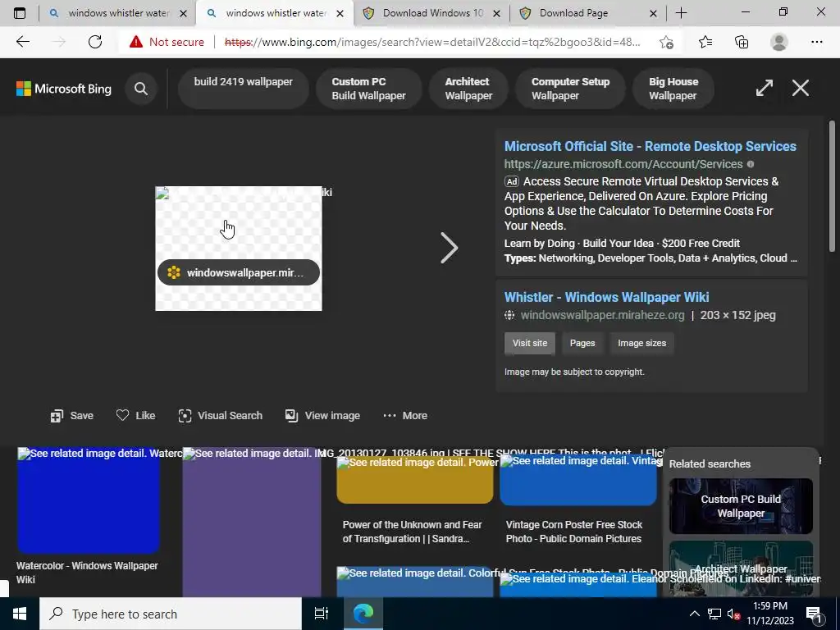Screen dimensions: 840x630
Task: Click the ad info icon beside Azure URL
Action: 751,164
